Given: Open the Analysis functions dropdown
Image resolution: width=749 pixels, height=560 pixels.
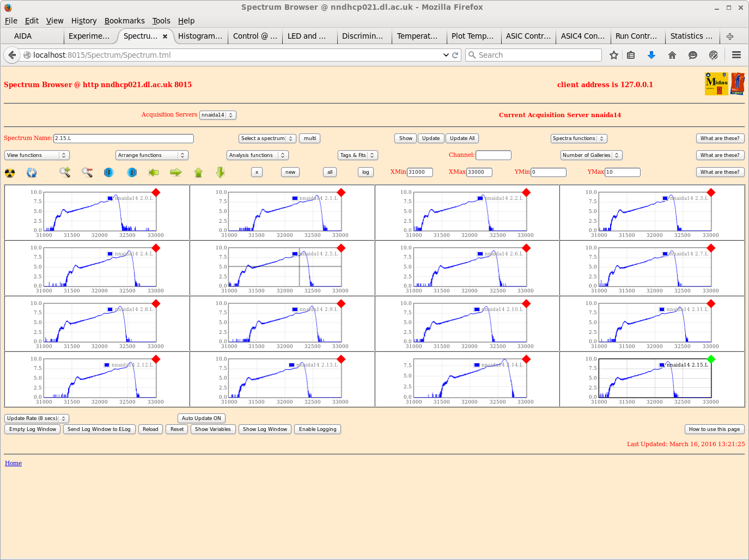Looking at the screenshot, I should point(258,155).
